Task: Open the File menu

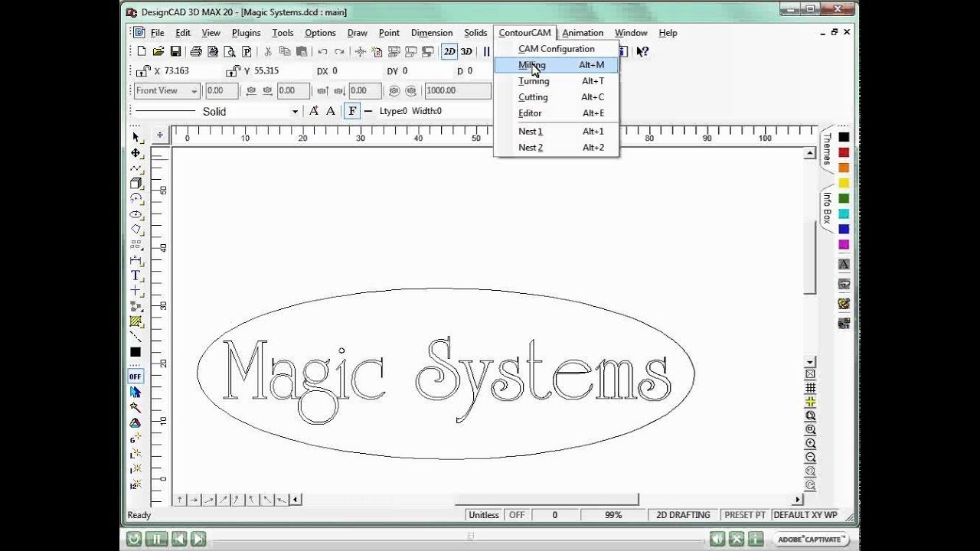Action: [157, 33]
